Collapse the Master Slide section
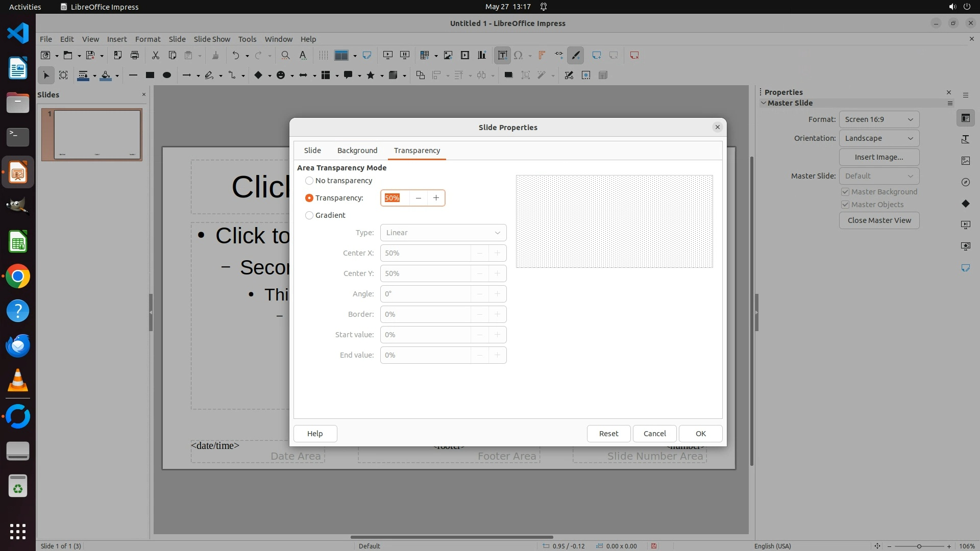 764,103
